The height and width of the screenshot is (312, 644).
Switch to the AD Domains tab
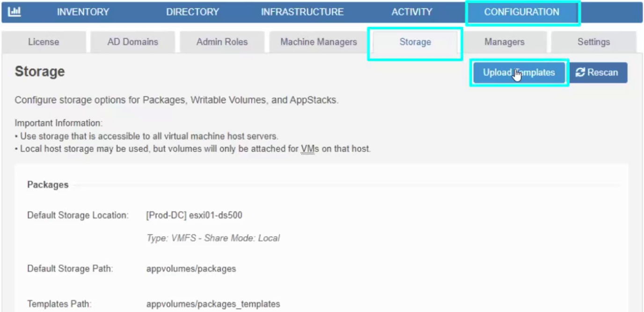tap(133, 42)
